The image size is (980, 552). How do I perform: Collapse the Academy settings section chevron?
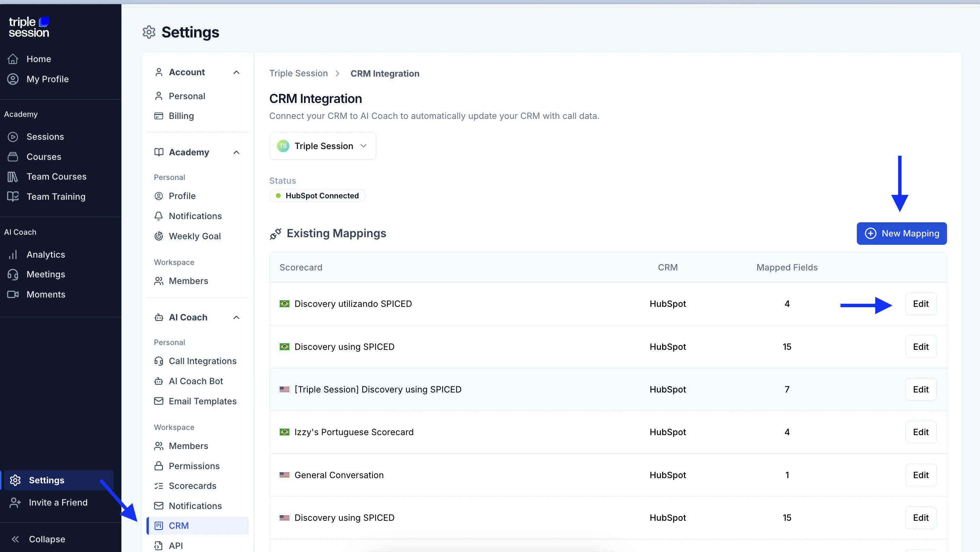236,153
